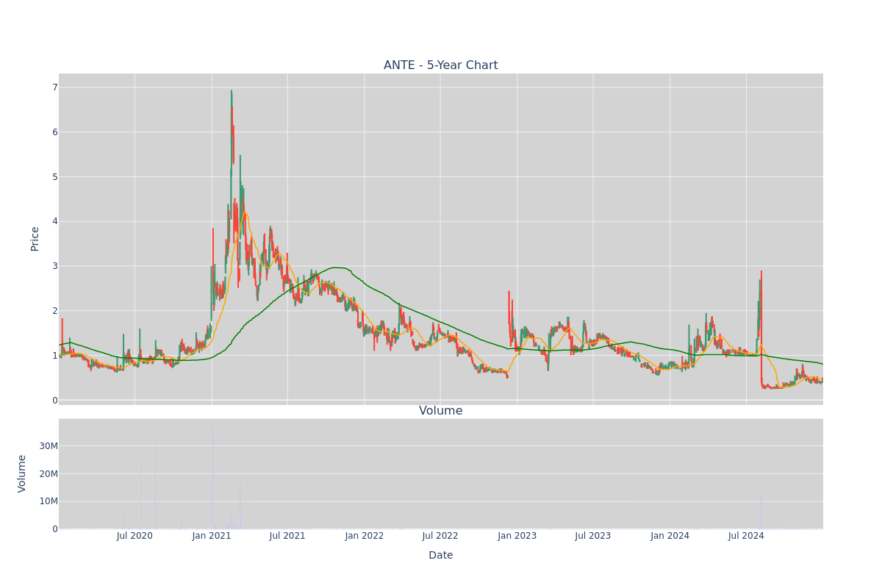
Task: Click the vertical 'Volume' axis label
Action: click(x=22, y=473)
